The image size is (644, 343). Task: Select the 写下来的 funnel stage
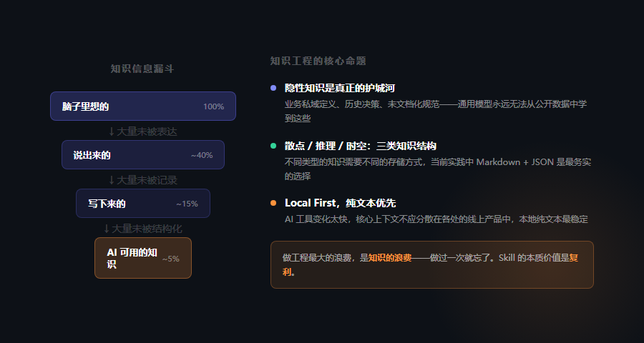[x=143, y=204]
